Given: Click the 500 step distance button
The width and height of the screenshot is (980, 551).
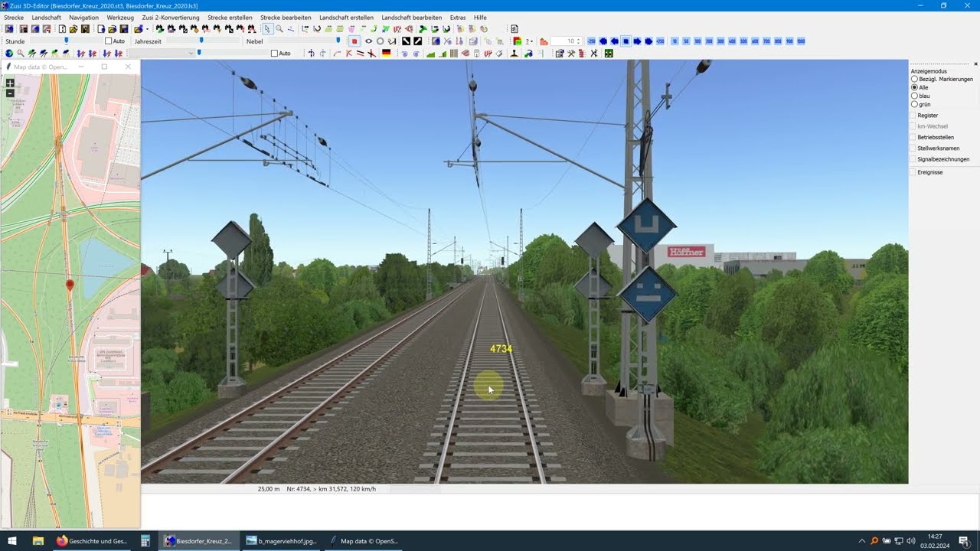Looking at the screenshot, I should click(x=743, y=41).
